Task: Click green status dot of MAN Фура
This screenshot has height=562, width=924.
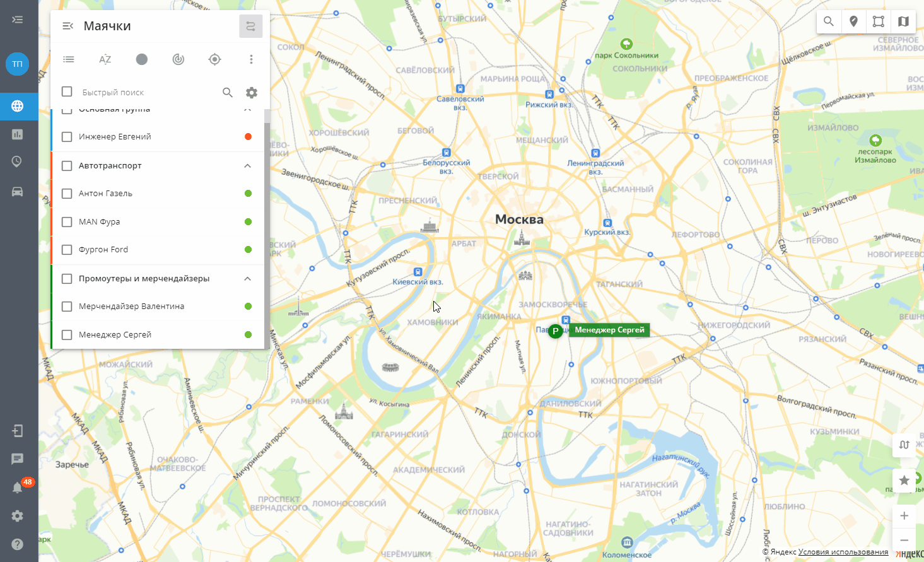Action: (x=248, y=222)
